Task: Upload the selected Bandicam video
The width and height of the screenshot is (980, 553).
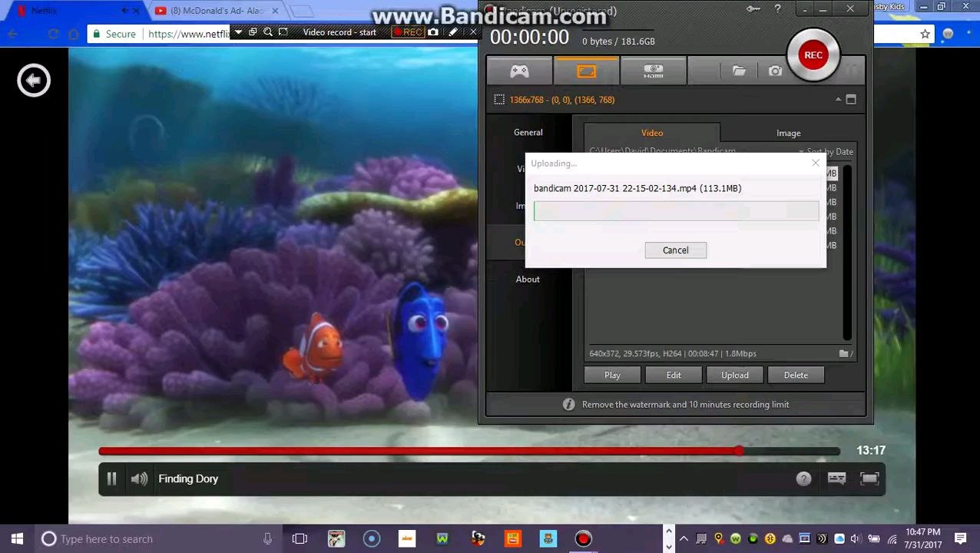Action: click(735, 375)
